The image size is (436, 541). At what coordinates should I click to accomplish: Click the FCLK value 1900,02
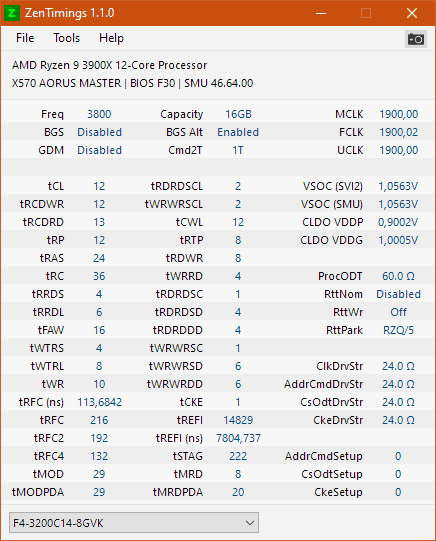coord(398,132)
